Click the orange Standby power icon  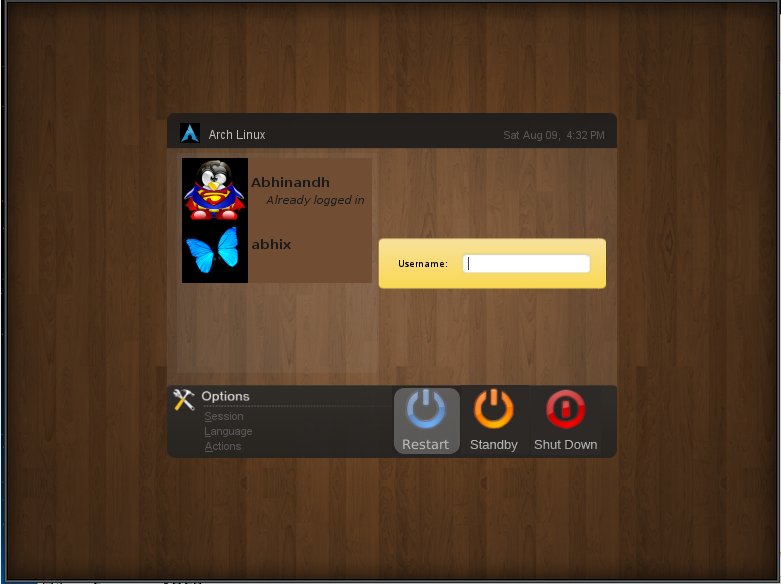[493, 409]
